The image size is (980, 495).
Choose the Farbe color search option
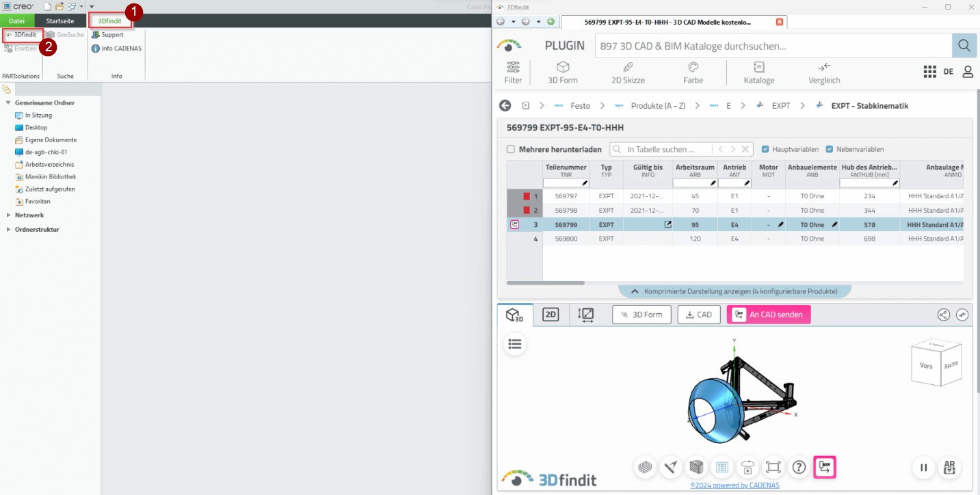click(x=693, y=72)
